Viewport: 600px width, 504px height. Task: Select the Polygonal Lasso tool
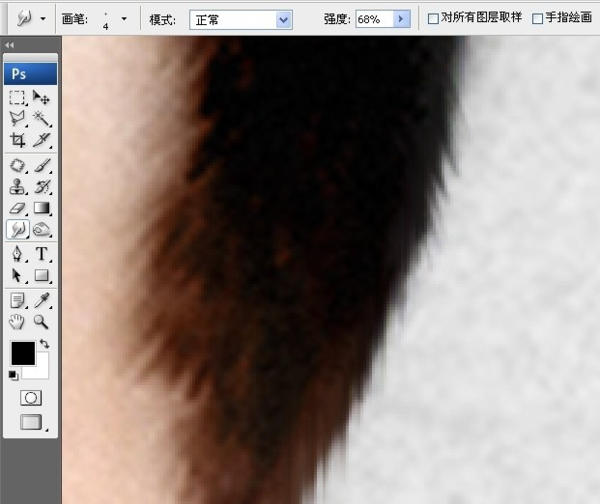(17, 119)
